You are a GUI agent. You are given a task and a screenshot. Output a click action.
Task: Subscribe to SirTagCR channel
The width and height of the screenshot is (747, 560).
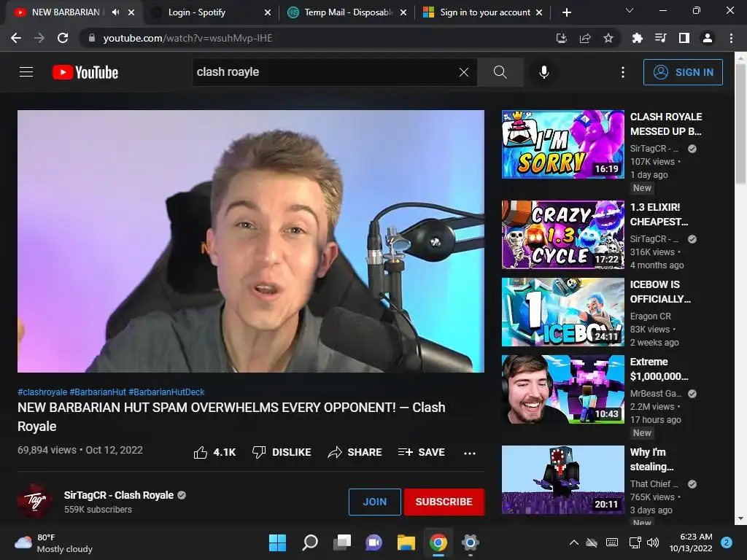[x=444, y=502]
